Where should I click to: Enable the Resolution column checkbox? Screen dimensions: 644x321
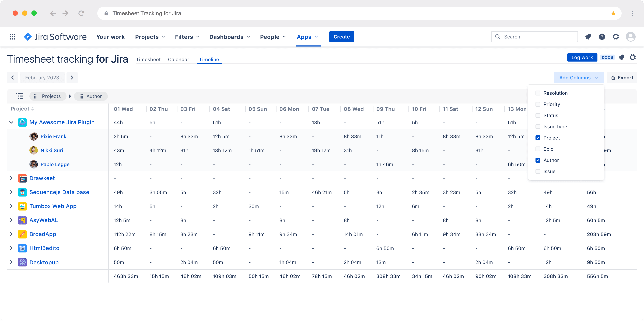538,93
